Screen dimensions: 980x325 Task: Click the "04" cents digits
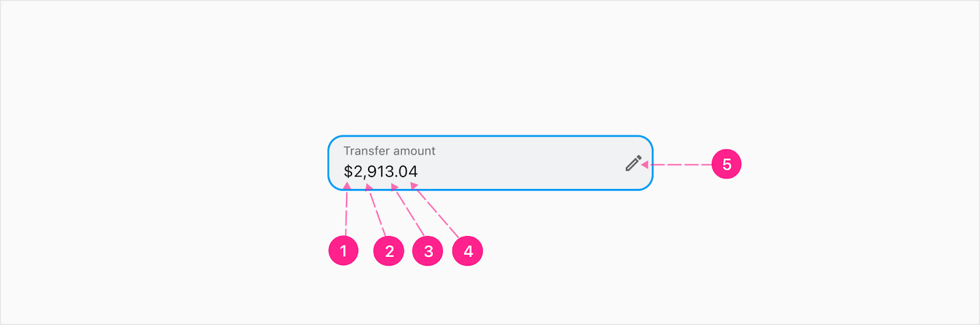(x=408, y=172)
